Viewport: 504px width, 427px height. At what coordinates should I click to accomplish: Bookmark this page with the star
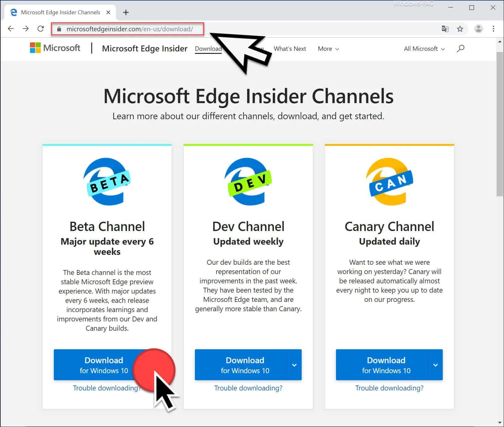pos(460,29)
